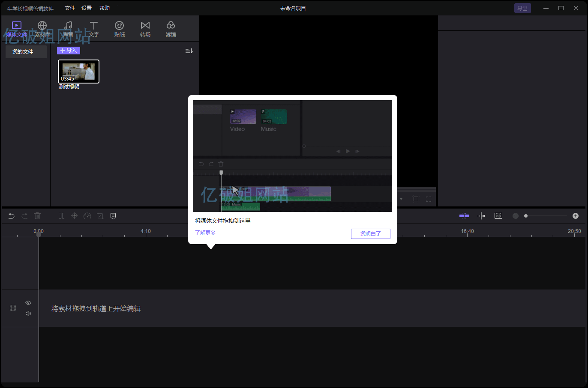Click the undo arrow icon
The width and height of the screenshot is (588, 388).
pyautogui.click(x=12, y=216)
